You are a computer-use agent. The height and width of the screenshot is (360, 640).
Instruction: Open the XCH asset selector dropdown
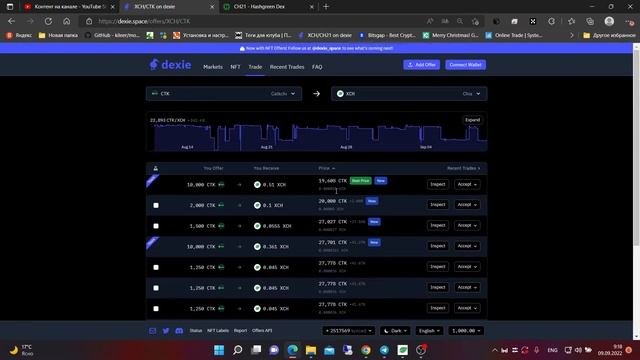(x=409, y=93)
